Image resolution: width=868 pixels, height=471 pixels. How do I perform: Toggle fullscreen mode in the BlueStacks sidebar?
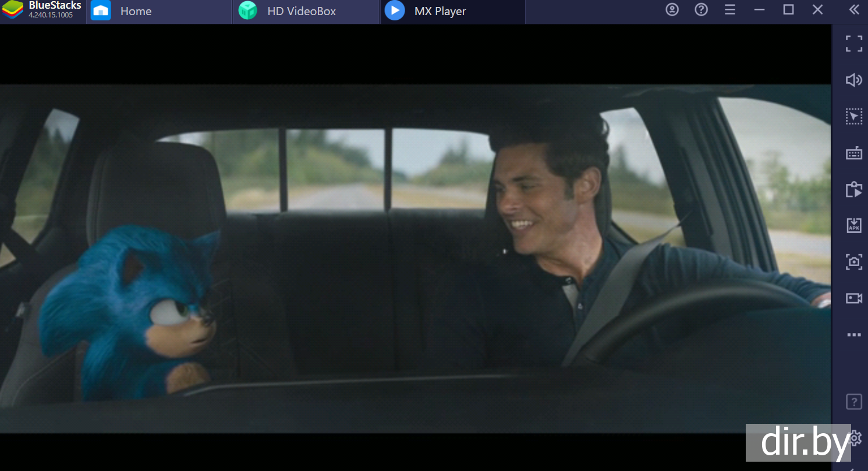tap(853, 44)
